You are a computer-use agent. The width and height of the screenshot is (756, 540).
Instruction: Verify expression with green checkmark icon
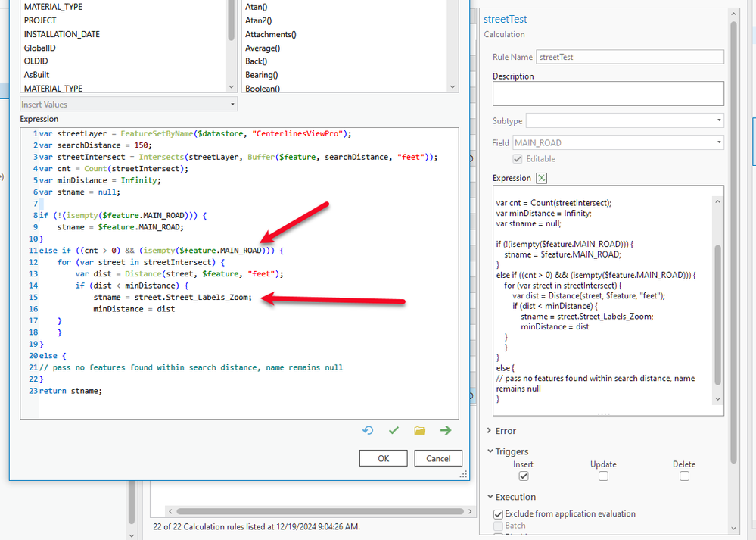tap(394, 430)
